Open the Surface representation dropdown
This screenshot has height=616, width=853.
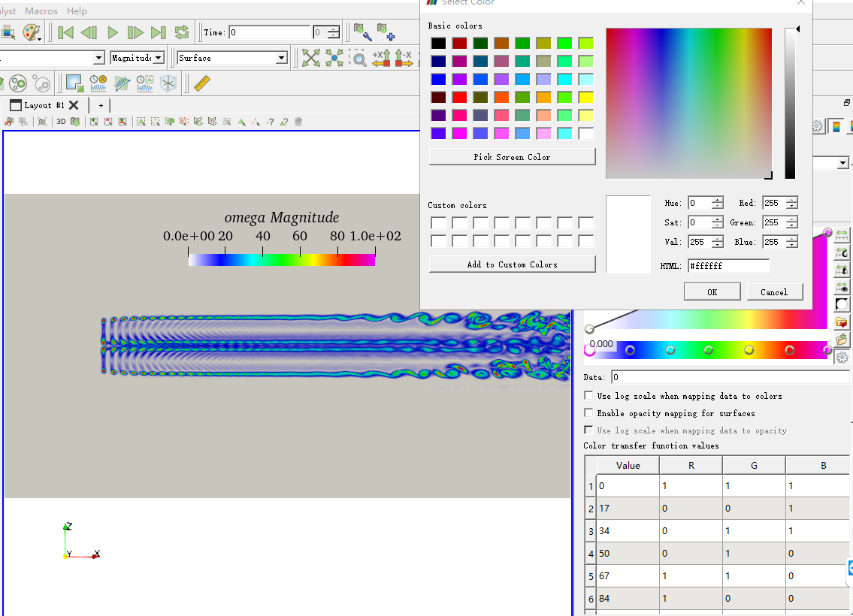(x=232, y=58)
